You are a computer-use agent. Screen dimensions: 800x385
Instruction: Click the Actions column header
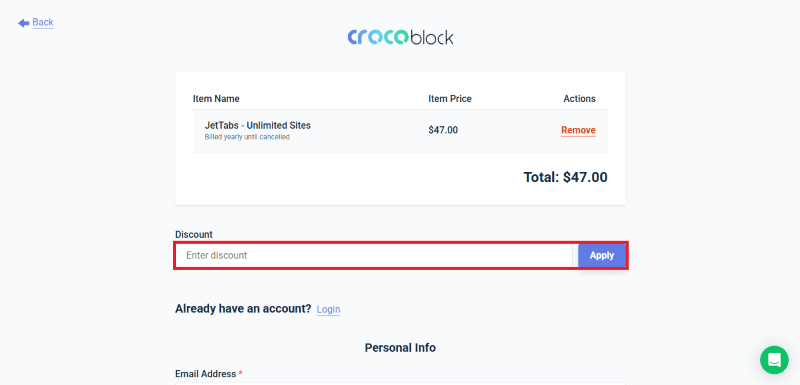pos(580,99)
